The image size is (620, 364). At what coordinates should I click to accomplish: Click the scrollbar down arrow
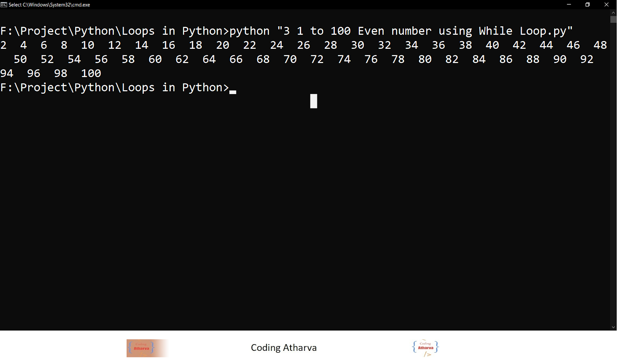[x=614, y=326]
